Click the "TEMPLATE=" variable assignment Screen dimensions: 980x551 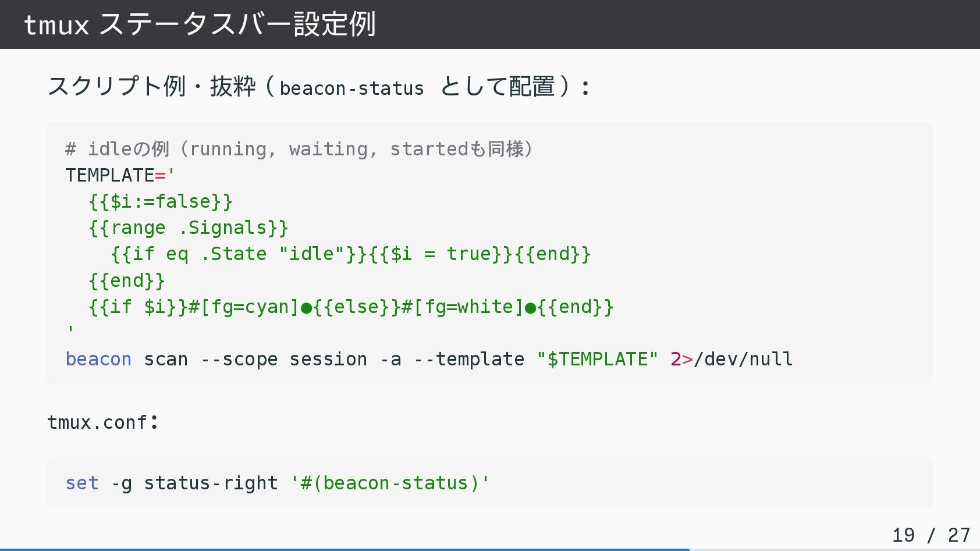point(116,175)
